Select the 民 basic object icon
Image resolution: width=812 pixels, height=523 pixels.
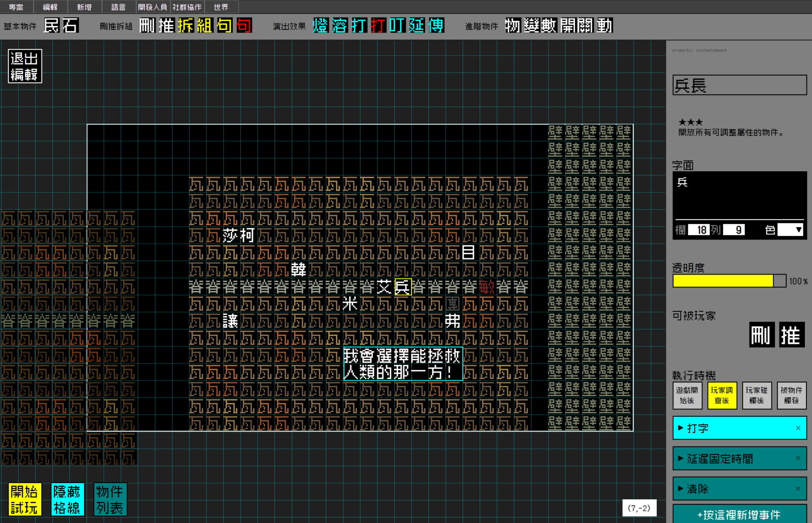point(52,26)
